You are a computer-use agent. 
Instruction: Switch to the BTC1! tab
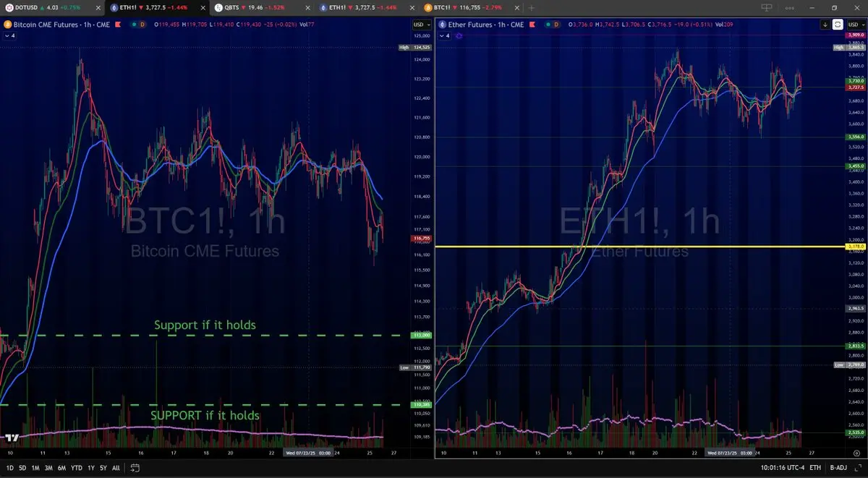[x=470, y=7]
